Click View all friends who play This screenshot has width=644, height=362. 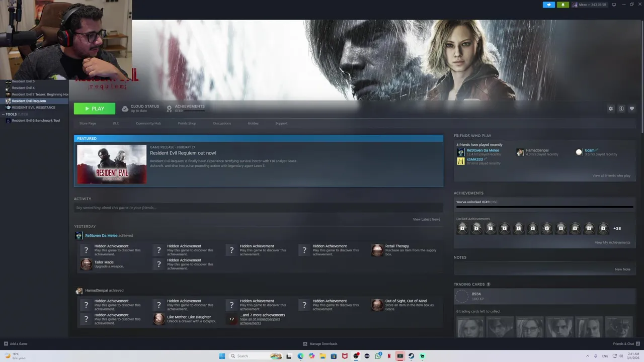(611, 175)
